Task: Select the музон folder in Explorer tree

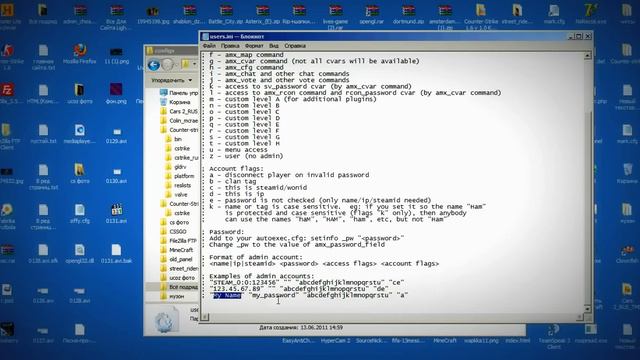Action: pos(173,296)
